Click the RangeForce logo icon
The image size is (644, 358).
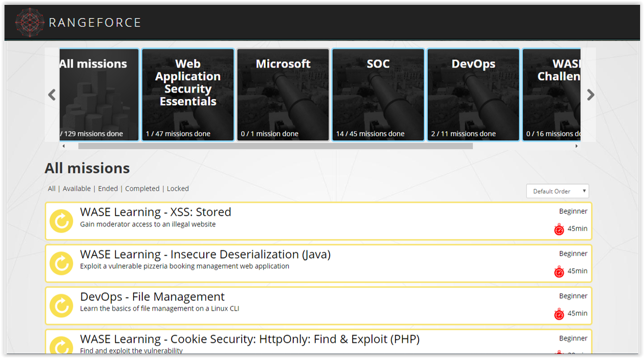[x=30, y=23]
